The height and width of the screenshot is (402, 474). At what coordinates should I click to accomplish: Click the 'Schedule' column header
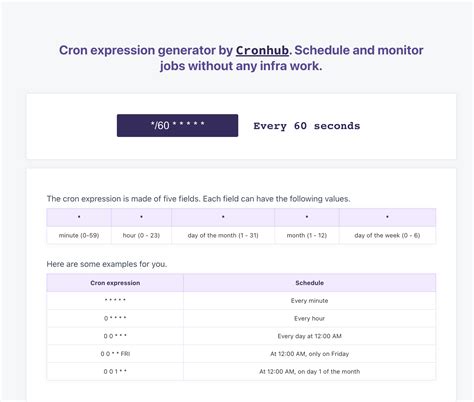(x=309, y=283)
